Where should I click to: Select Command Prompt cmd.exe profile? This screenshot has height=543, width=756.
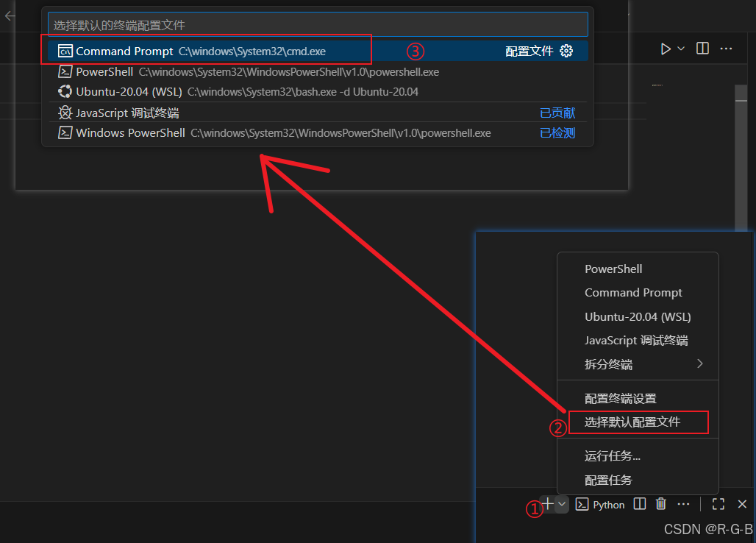[318, 51]
